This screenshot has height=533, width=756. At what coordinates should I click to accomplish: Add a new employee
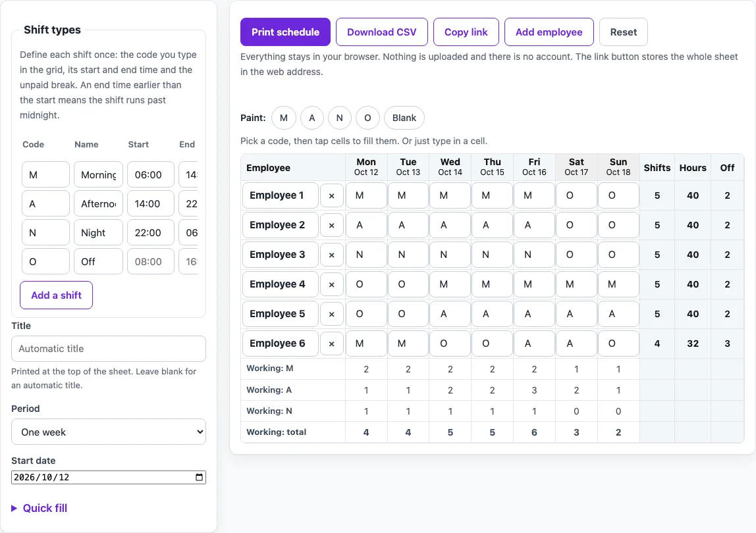point(549,32)
